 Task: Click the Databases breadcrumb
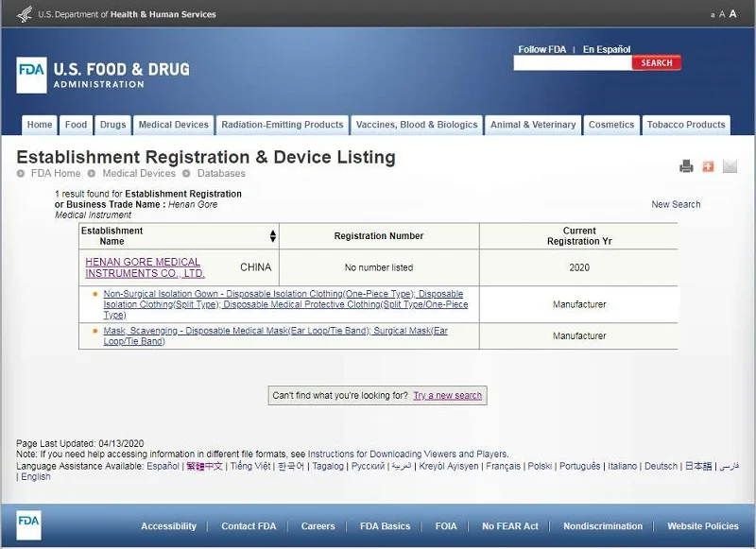click(221, 173)
